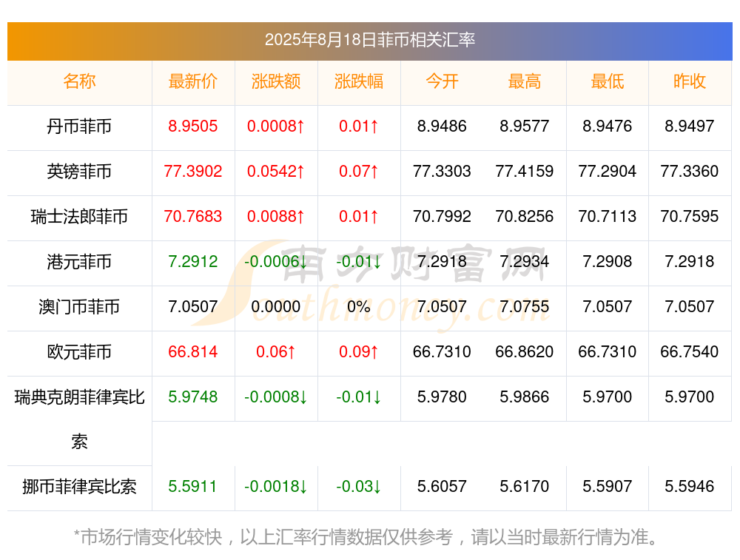Select low value 7.2908
Screen dimensions: 740x560
click(607, 261)
